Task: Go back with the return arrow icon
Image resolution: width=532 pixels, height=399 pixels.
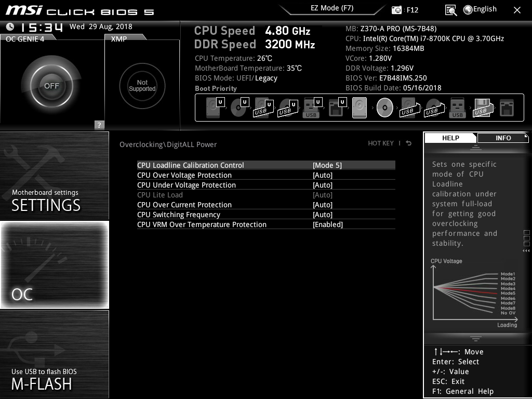Action: click(408, 143)
